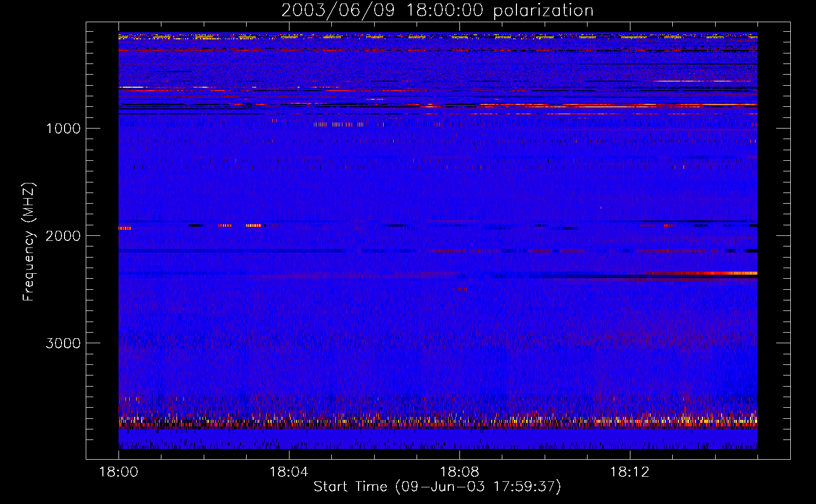Click the plot title "2003/06/09 18:00:00 polarization"
This screenshot has width=816, height=504.
[437, 11]
